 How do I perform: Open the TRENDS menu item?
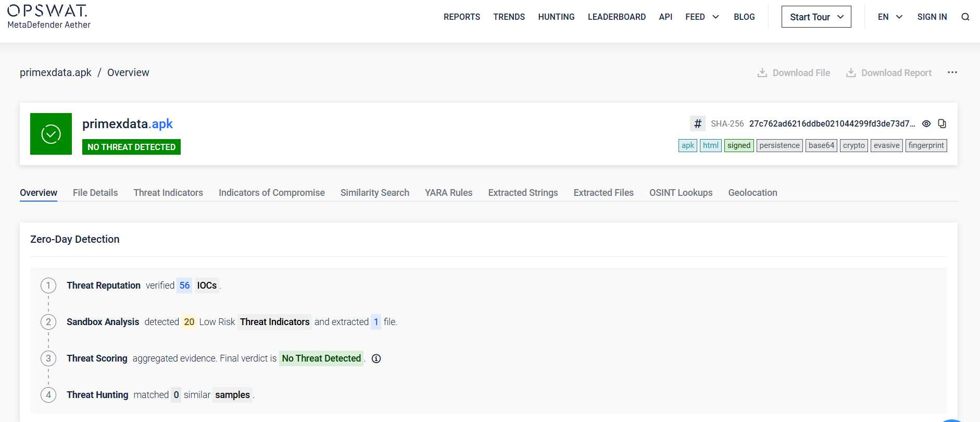click(x=509, y=17)
